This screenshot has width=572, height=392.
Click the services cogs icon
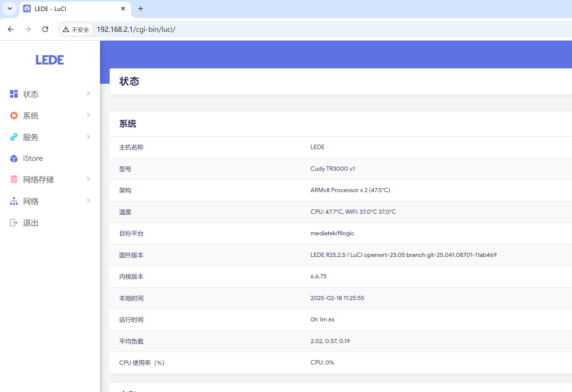tap(14, 137)
